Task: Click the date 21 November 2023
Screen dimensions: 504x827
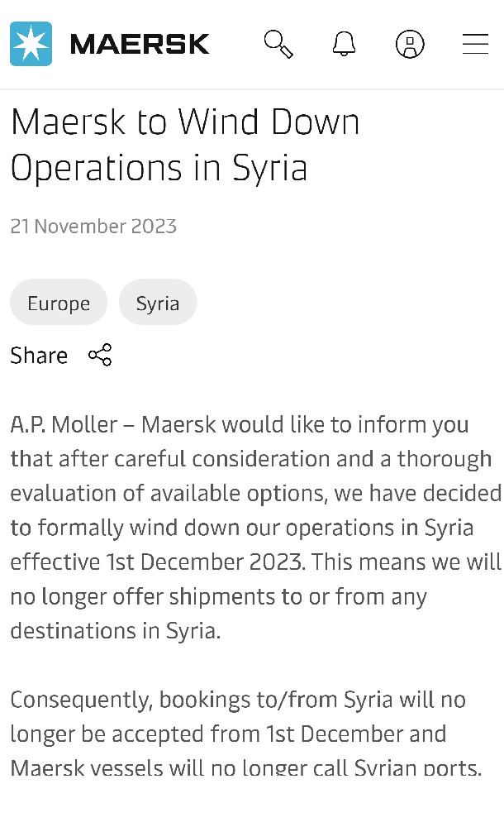Action: (93, 227)
